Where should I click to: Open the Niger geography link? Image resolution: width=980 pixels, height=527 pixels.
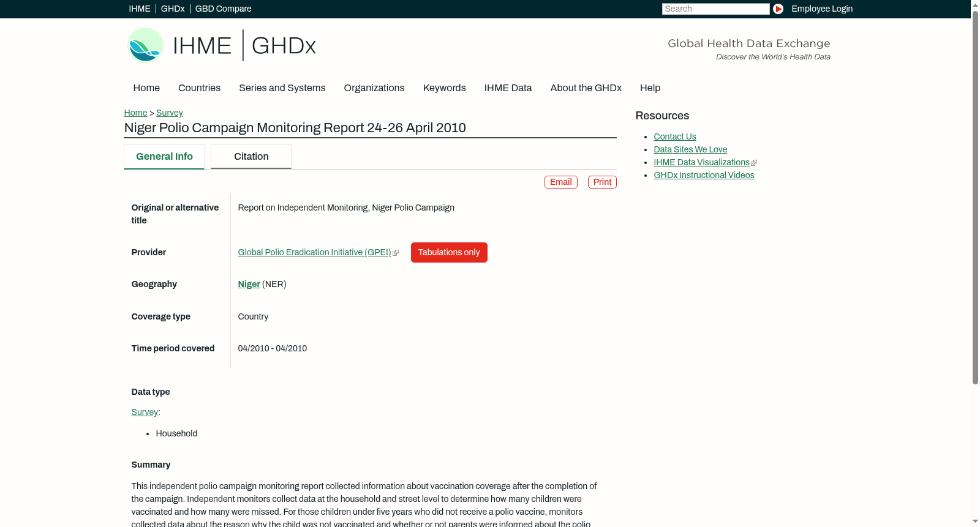[x=249, y=284]
